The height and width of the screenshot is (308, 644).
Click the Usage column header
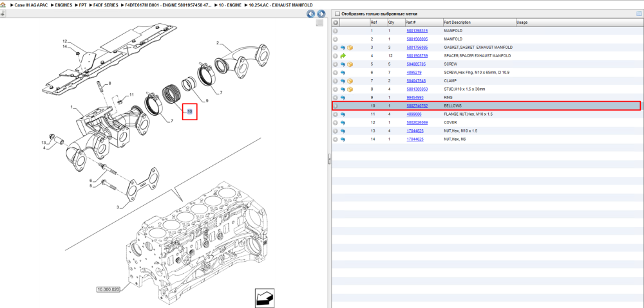coord(578,23)
